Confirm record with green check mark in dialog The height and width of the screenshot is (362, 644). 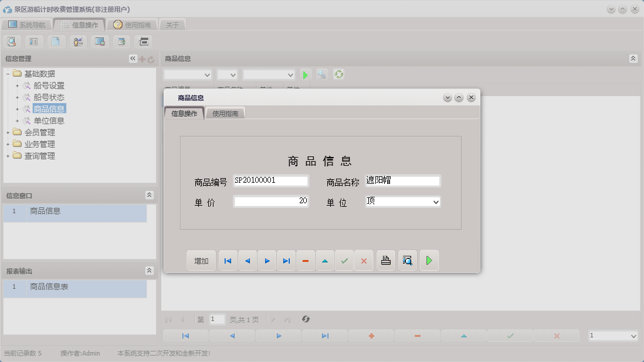(345, 260)
